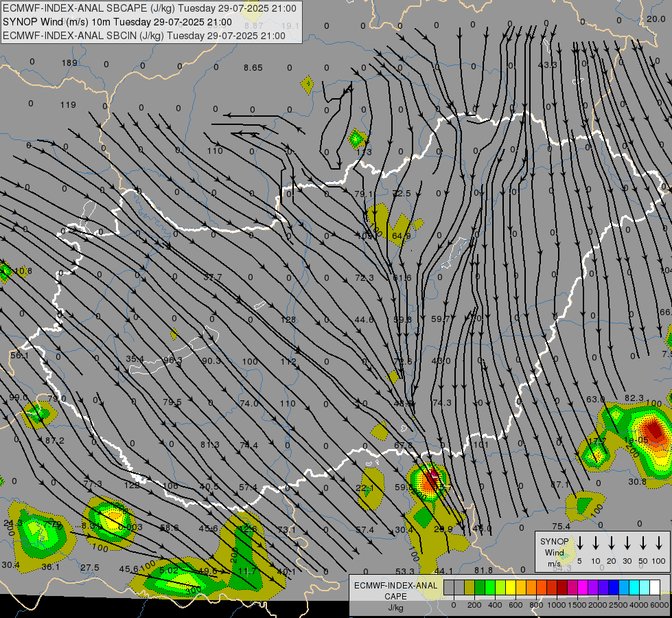Select the 112 grid value
672x618 pixels.
pos(288,362)
